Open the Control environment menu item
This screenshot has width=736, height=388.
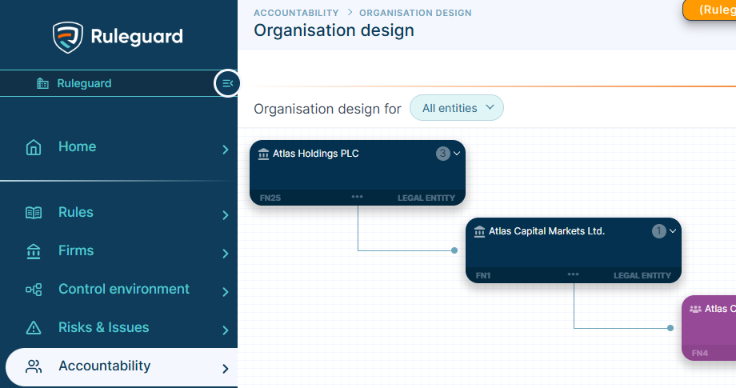[x=124, y=289]
